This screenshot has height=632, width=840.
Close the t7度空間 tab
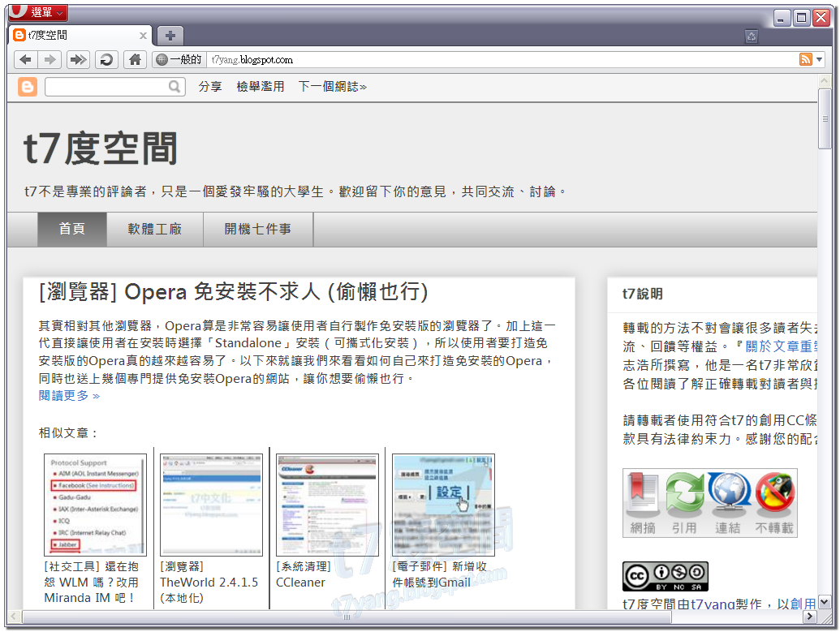[143, 36]
